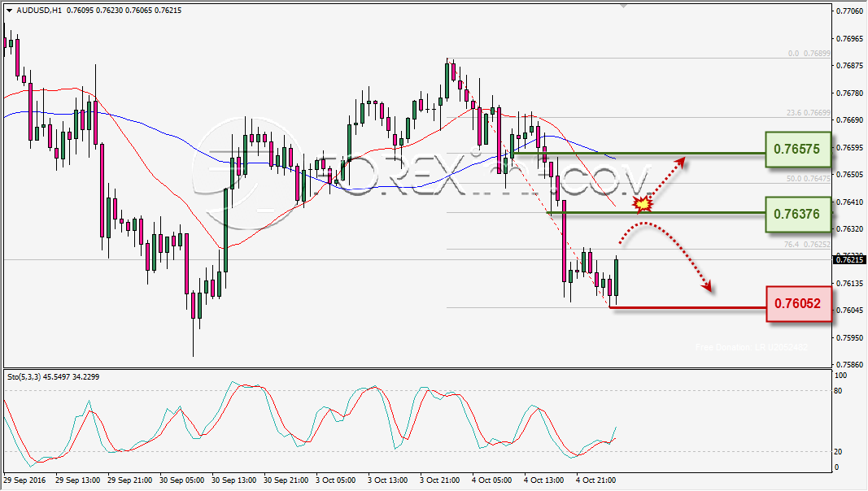
Task: Click the 30 Sep 13:00 time label
Action: (234, 480)
